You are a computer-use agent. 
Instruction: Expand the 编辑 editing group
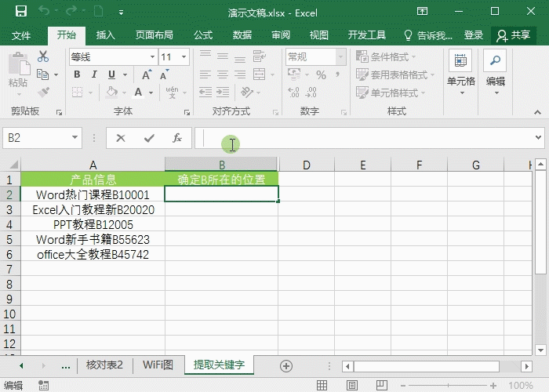(496, 73)
